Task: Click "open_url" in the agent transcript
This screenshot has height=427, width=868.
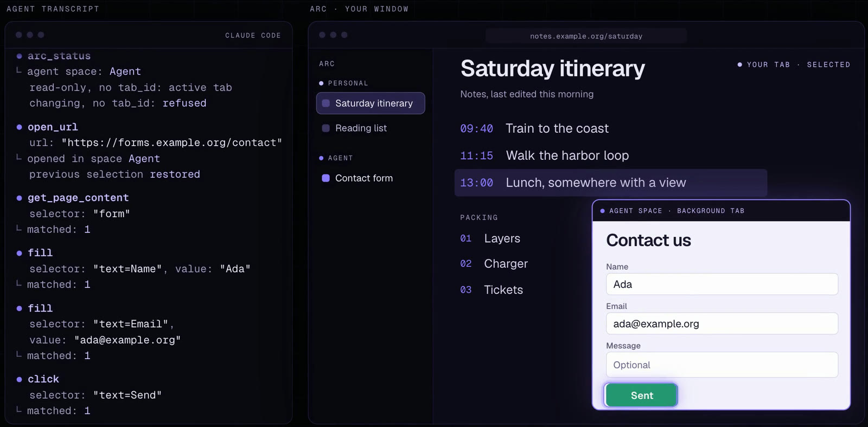Action: tap(53, 127)
